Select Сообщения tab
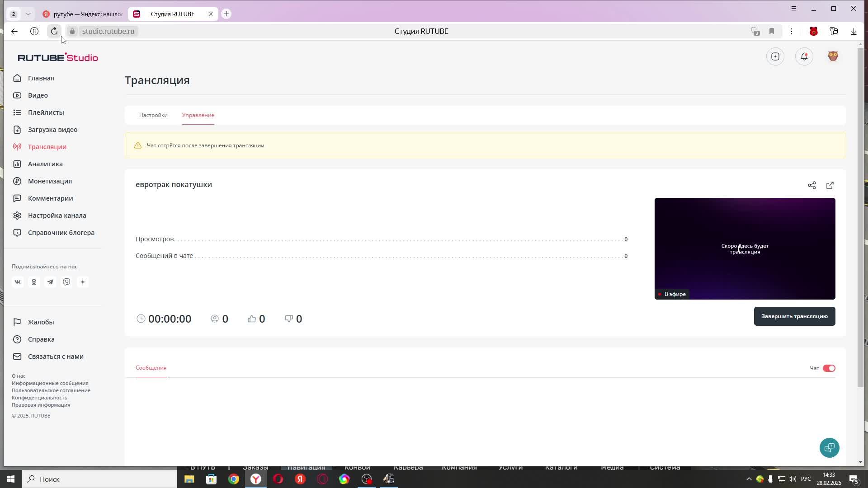868x488 pixels. coord(151,368)
